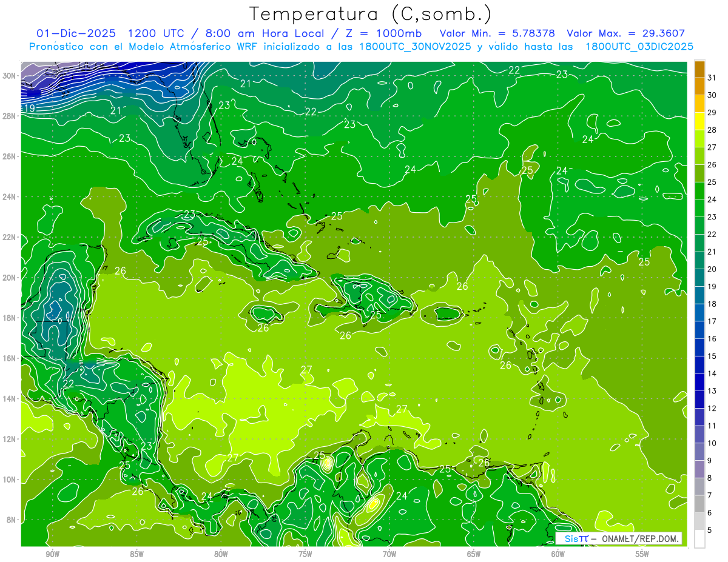Click the 65W longitude axis label
This screenshot has height=562, width=728.
tap(474, 554)
